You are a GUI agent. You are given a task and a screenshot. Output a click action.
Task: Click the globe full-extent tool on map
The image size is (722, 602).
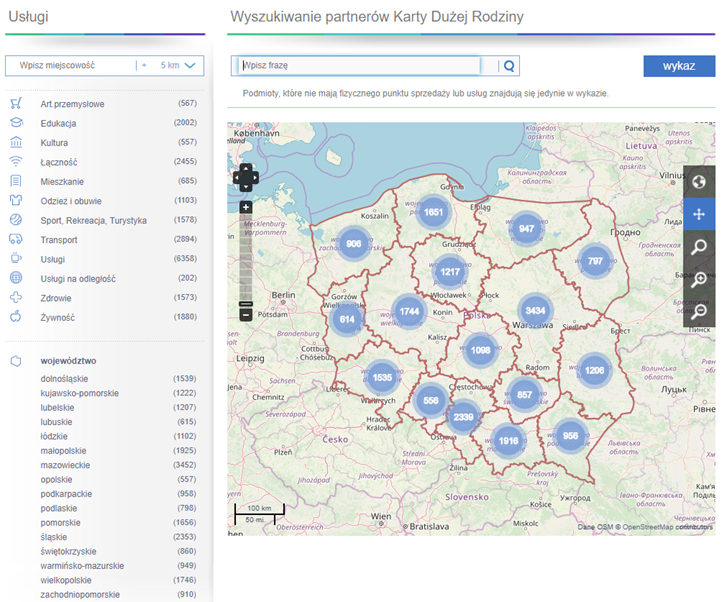click(x=699, y=181)
